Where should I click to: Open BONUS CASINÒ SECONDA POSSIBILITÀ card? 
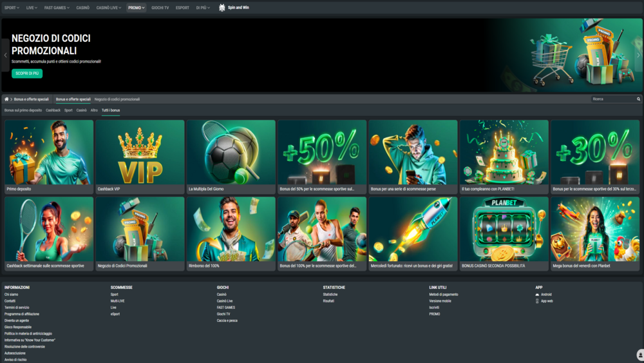tap(504, 233)
